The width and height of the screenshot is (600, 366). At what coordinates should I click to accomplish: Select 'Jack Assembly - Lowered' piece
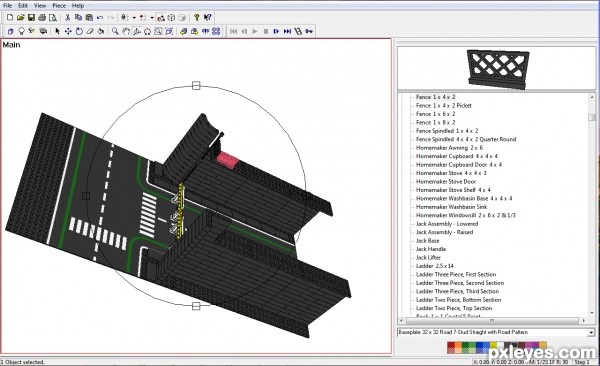pos(447,224)
